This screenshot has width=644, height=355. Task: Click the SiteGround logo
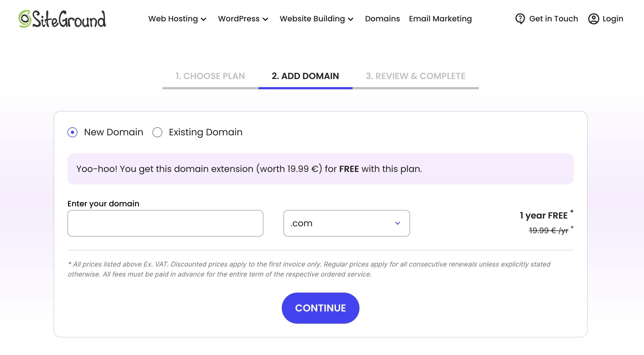(x=62, y=19)
